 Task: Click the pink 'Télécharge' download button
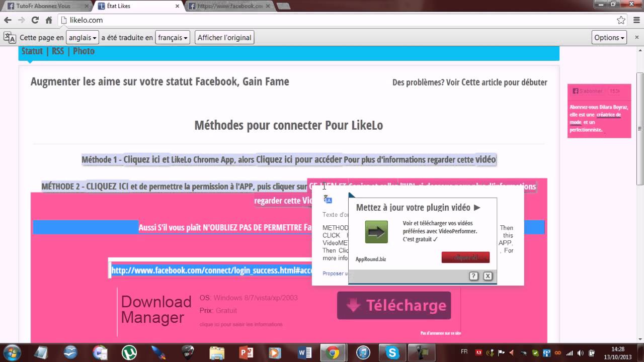tap(394, 305)
